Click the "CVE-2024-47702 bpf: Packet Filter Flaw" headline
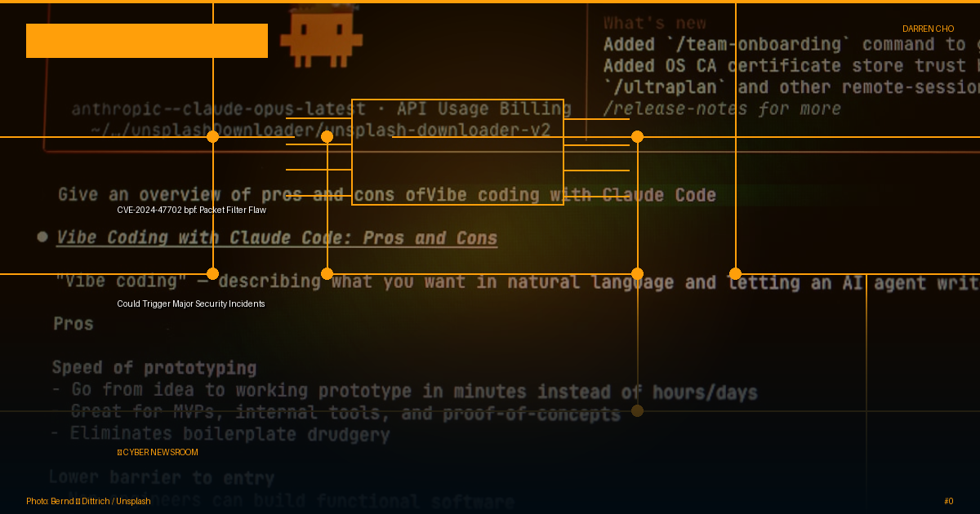Viewport: 980px width, 514px height. [x=191, y=210]
